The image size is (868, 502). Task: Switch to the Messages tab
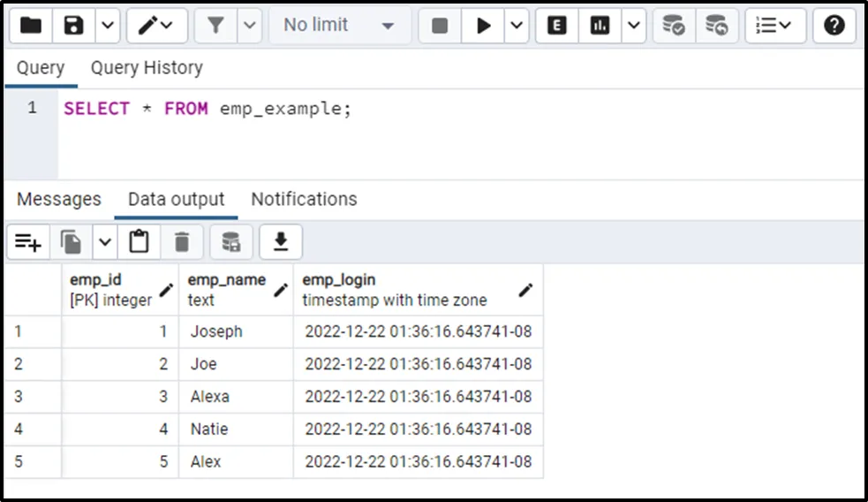tap(59, 199)
